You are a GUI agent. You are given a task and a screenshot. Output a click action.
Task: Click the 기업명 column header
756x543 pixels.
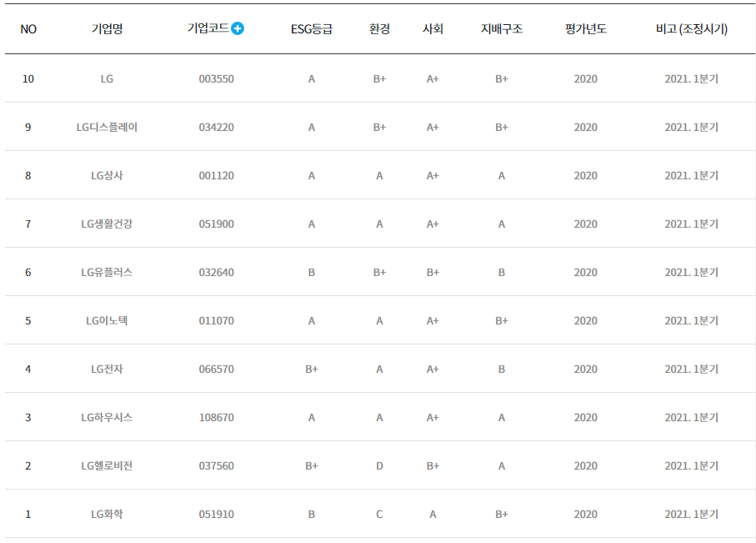107,29
